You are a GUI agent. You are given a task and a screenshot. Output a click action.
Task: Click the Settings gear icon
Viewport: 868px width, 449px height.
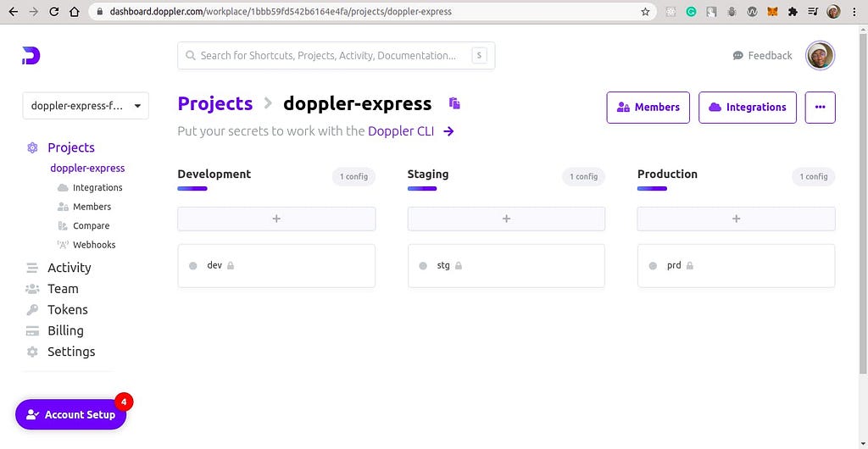point(33,352)
